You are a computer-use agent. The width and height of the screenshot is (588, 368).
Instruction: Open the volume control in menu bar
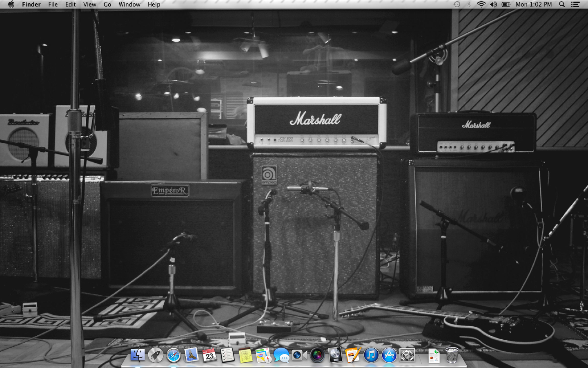pos(493,4)
